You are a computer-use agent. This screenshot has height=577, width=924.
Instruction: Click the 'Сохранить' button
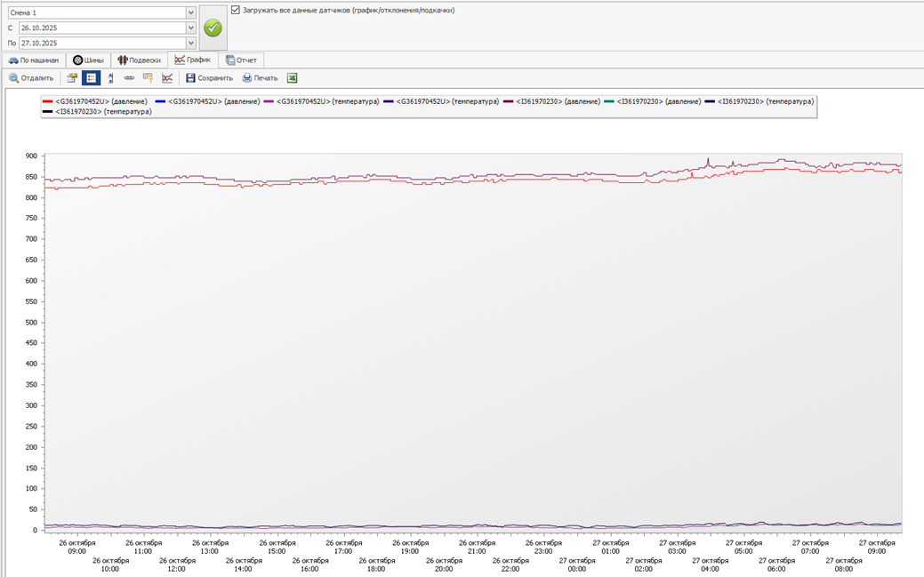click(209, 78)
